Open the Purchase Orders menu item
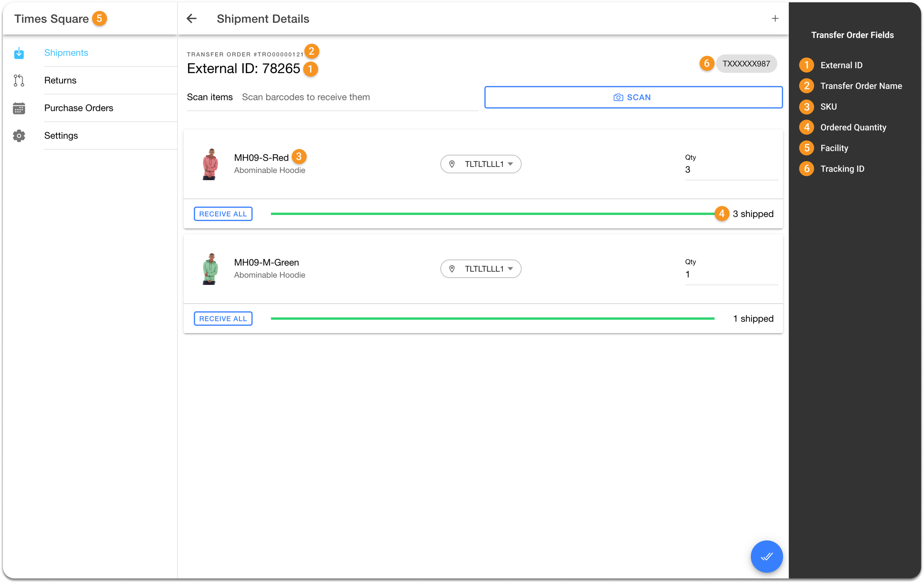 click(x=79, y=108)
